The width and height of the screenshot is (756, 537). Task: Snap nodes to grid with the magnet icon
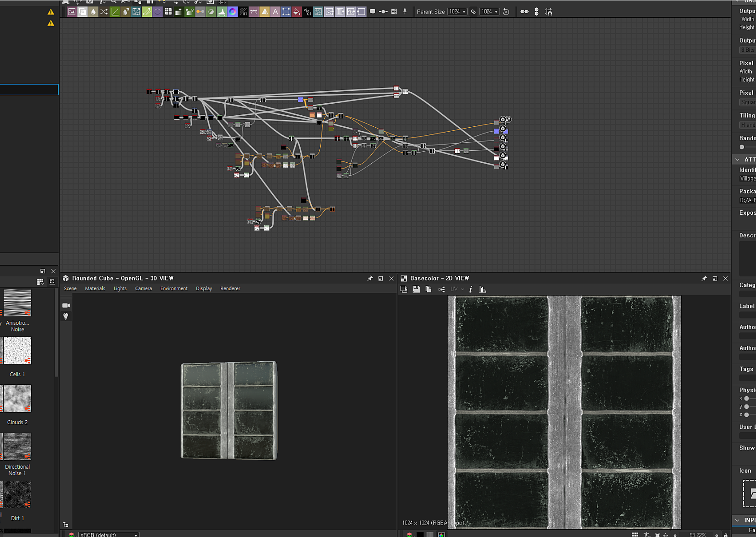coord(549,12)
